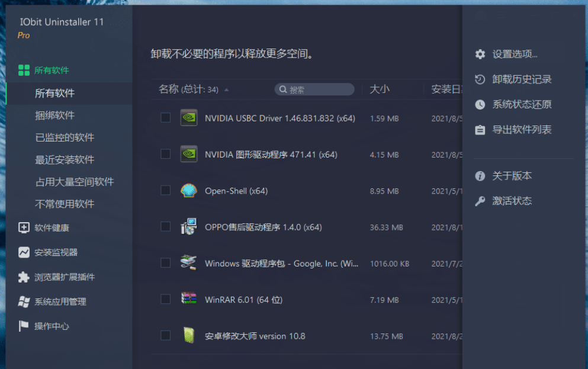Click the 安卓修改大师 green icon

(x=189, y=335)
